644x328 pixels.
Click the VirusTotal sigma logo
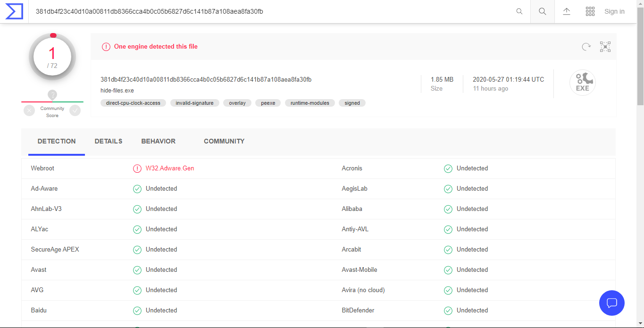coord(14,11)
